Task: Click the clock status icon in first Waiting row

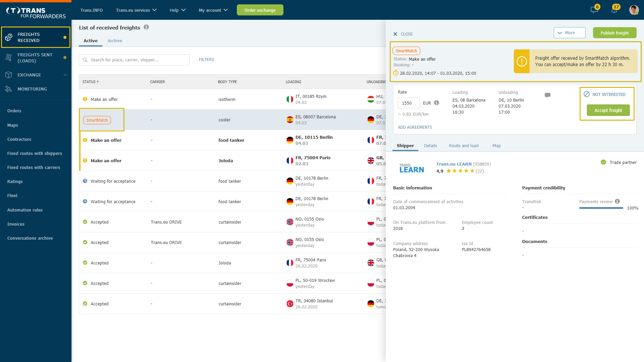Action: 85,181
